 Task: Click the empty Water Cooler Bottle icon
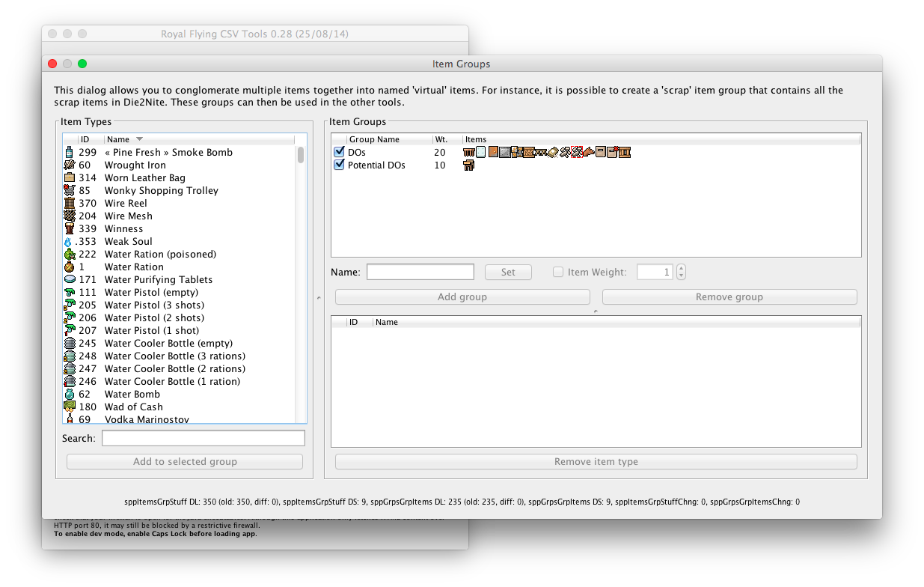[70, 343]
